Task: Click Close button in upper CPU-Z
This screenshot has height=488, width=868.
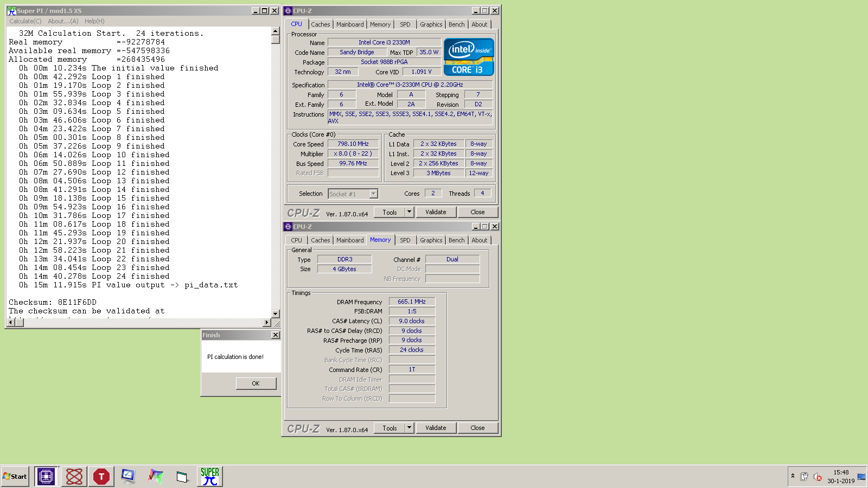Action: click(477, 212)
